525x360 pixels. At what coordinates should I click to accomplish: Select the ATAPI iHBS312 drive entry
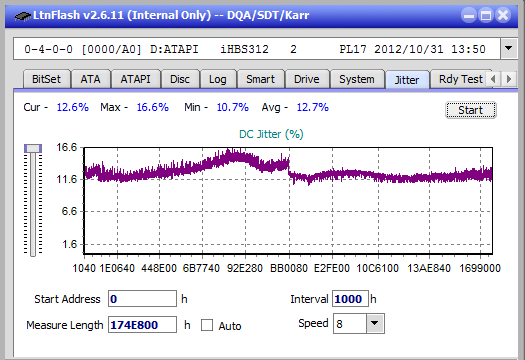[x=257, y=49]
